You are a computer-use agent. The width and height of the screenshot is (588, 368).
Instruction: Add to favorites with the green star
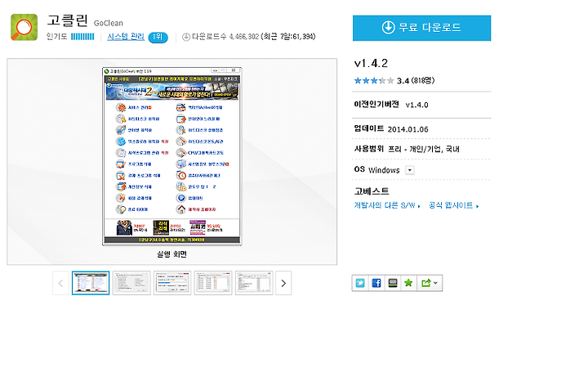pyautogui.click(x=408, y=283)
